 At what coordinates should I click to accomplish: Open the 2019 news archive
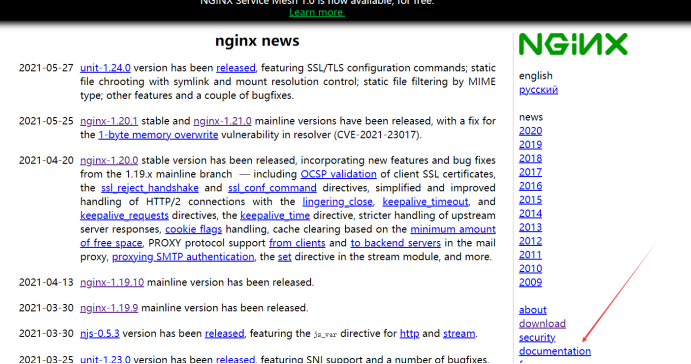pyautogui.click(x=530, y=145)
